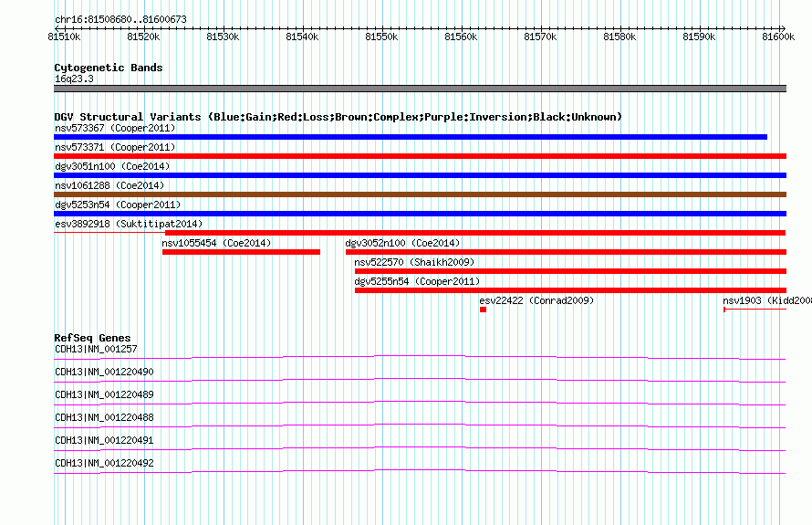
Task: Click the 81560k ruler tick label
Action: pyautogui.click(x=461, y=37)
